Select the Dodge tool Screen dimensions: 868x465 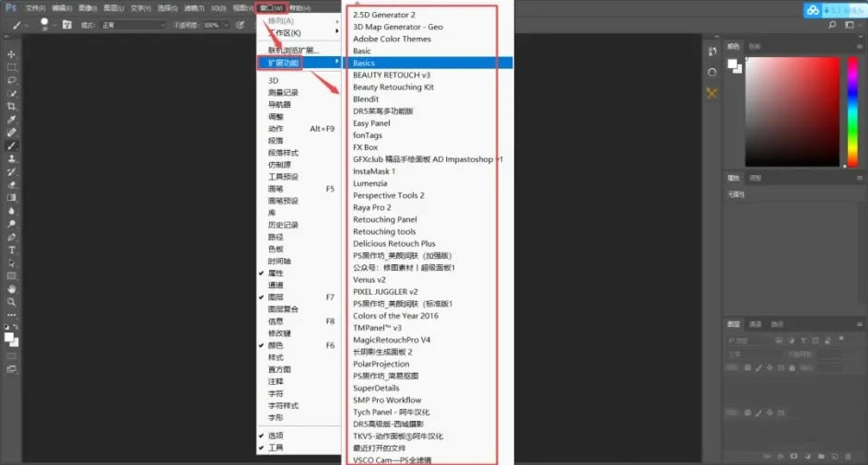pos(11,224)
